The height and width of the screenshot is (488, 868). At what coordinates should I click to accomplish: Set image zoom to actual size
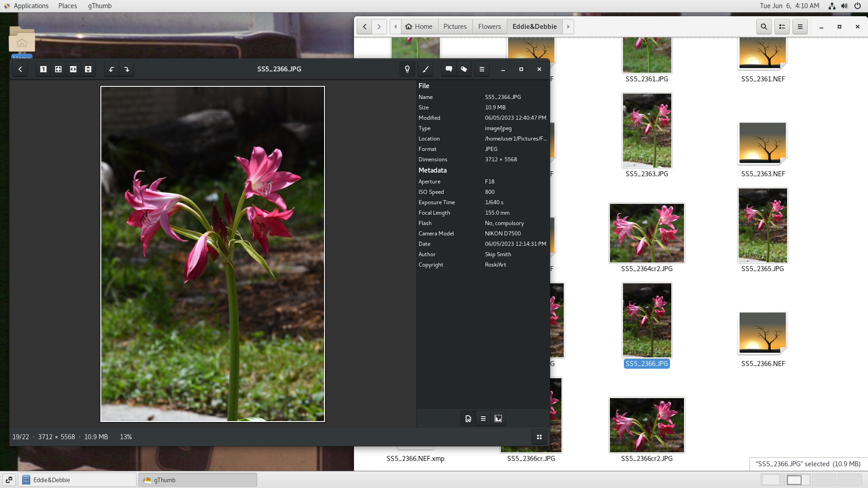(x=43, y=69)
